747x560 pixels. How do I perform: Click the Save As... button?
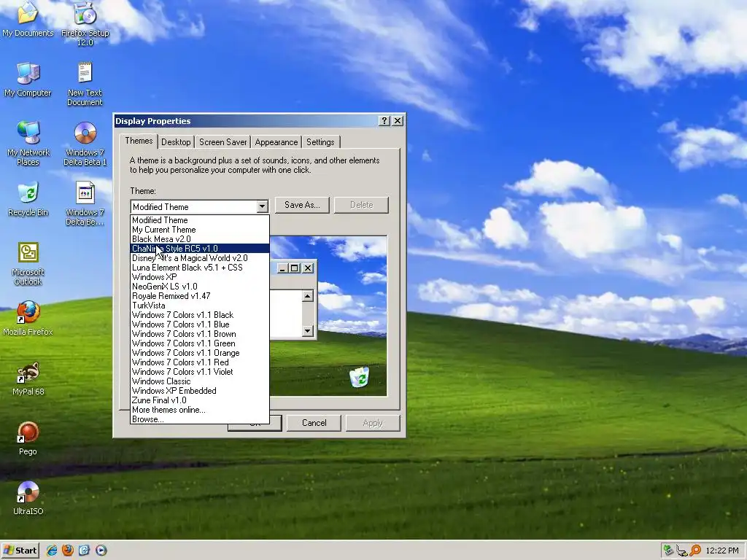(x=302, y=205)
